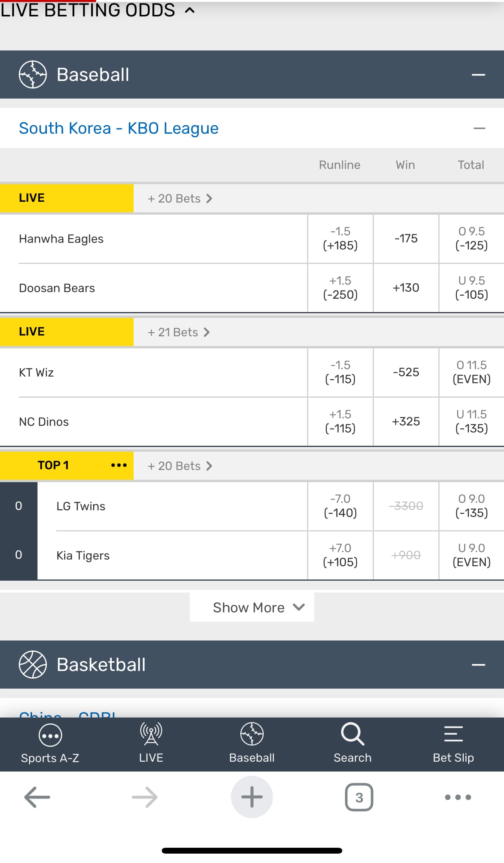The height and width of the screenshot is (863, 504).
Task: View +21 Bets for KT Wiz game
Action: [x=179, y=332]
